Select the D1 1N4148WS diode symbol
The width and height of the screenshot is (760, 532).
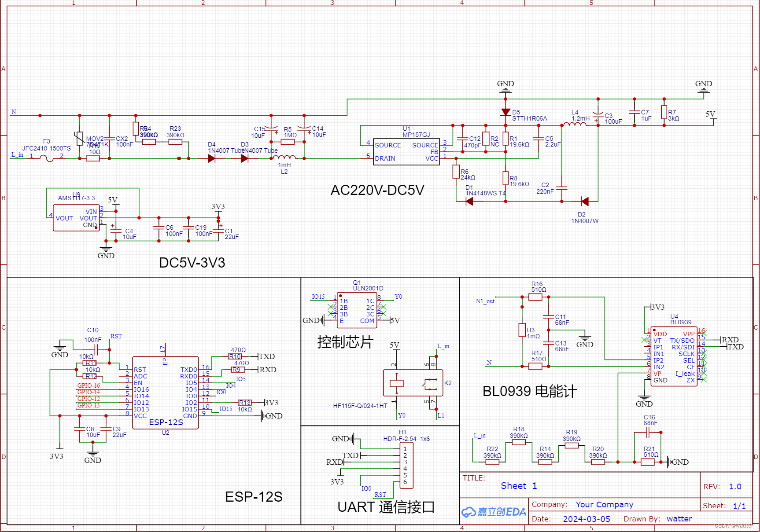pos(469,202)
